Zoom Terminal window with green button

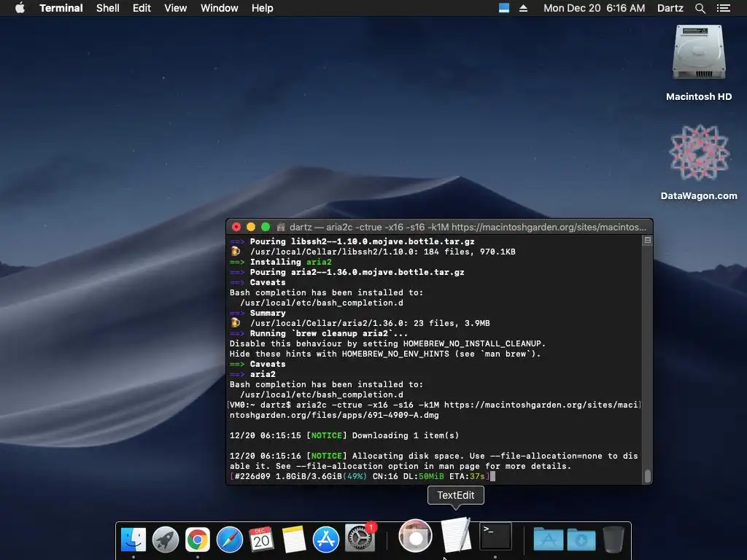[266, 227]
